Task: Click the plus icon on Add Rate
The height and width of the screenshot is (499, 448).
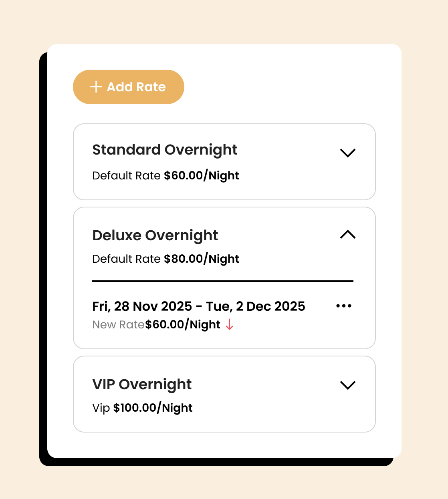Action: click(x=96, y=87)
